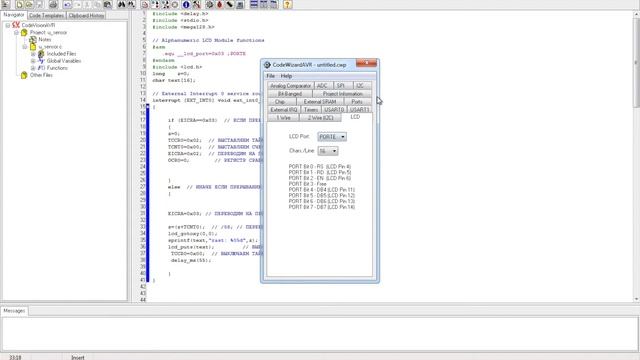Screen dimensions: 640x360
Task: Collapse the Project u_sensor node
Action: 16,32
